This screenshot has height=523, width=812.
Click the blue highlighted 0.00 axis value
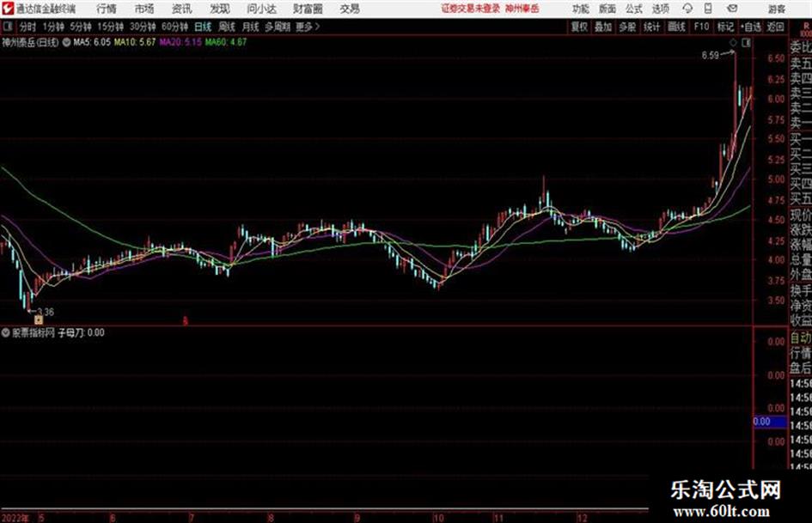coord(770,422)
